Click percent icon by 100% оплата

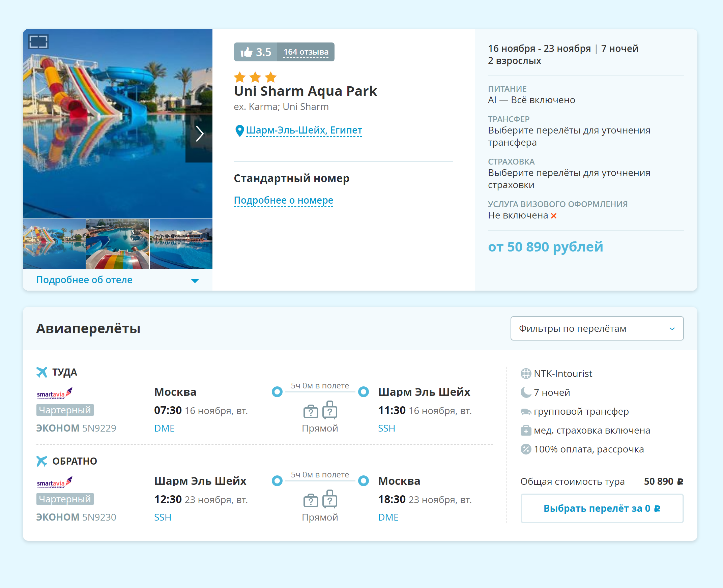click(x=526, y=449)
